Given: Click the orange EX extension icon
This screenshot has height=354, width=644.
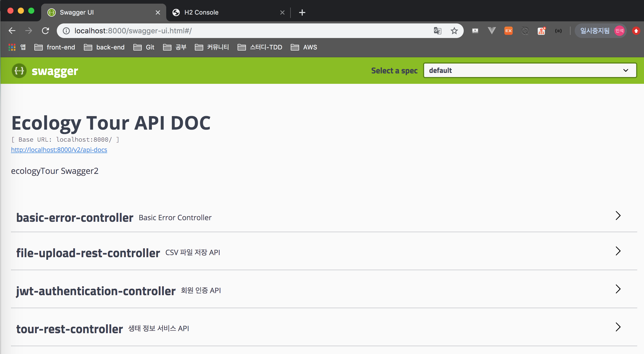Looking at the screenshot, I should pyautogui.click(x=508, y=31).
